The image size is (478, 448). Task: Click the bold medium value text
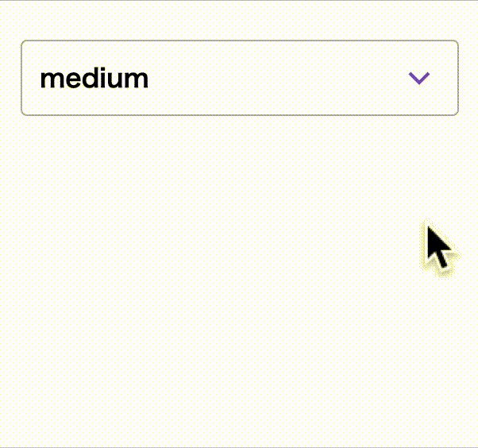click(x=94, y=79)
